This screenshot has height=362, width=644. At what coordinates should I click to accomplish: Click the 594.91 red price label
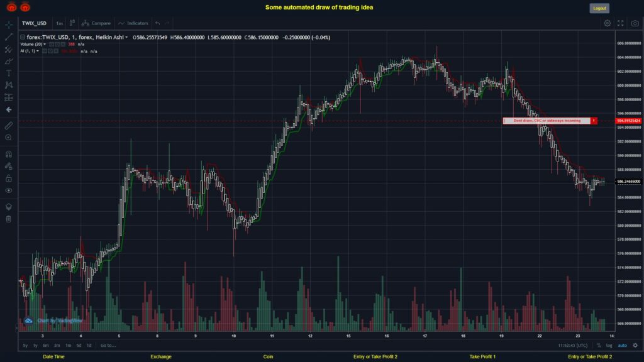pos(628,121)
